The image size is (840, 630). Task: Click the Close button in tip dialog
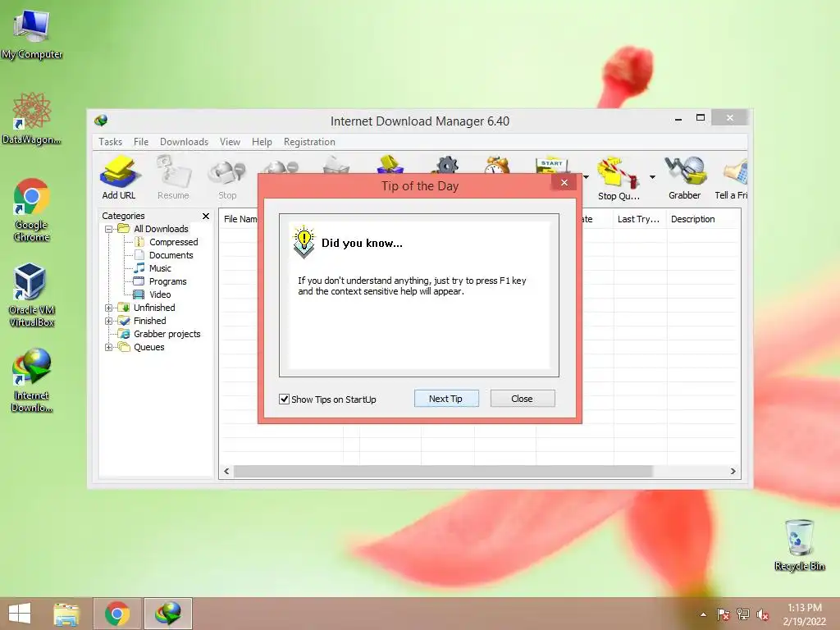point(522,399)
